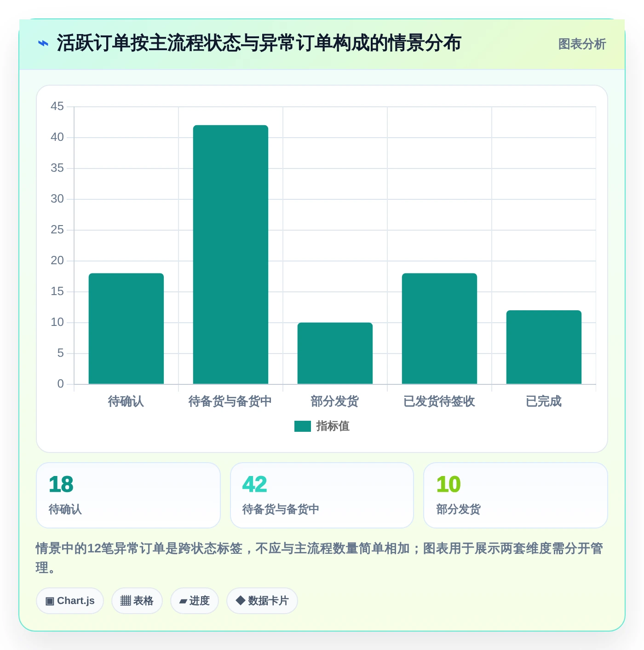Open the data card showing 18 待确认
Image resolution: width=644 pixels, height=650 pixels.
click(128, 495)
